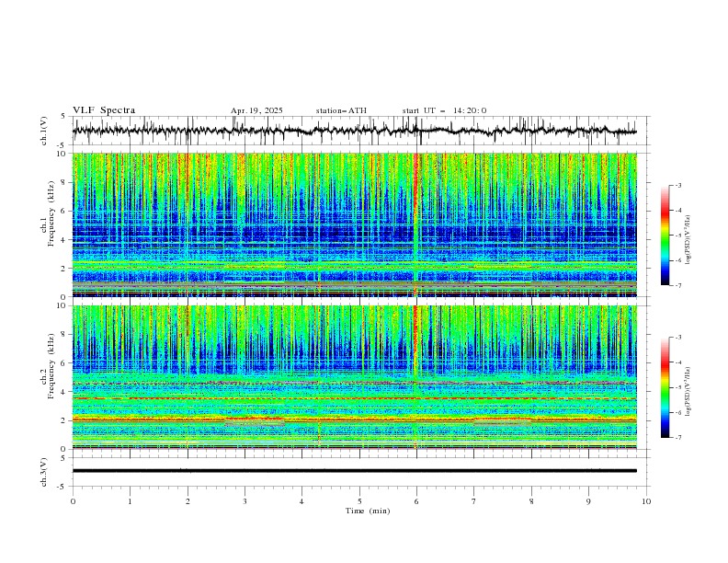
Task: Click the 'ch.1(V)' waveform axis label
Action: [44, 131]
